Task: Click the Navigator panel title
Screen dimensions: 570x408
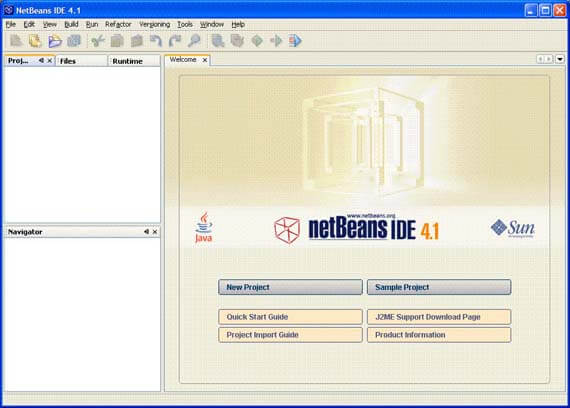Action: tap(25, 232)
